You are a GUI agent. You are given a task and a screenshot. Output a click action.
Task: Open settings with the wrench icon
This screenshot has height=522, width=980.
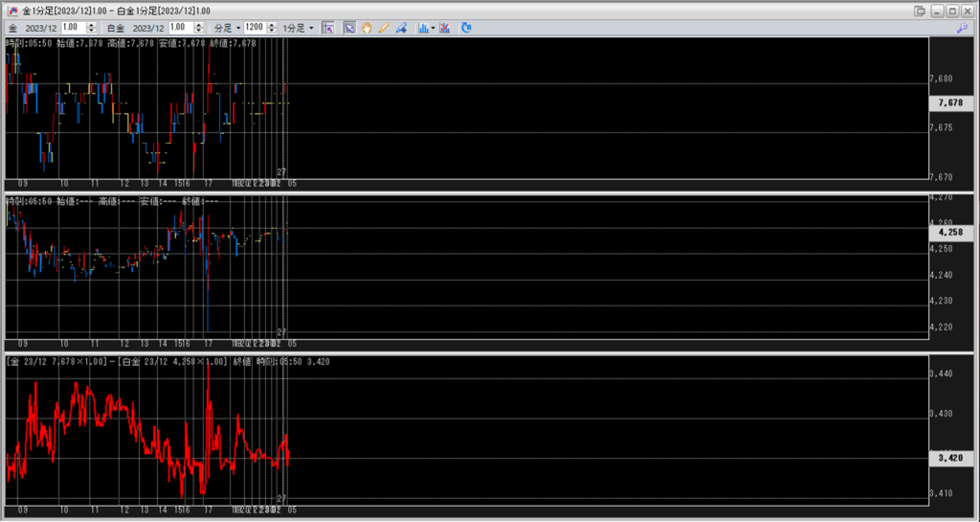(962, 28)
